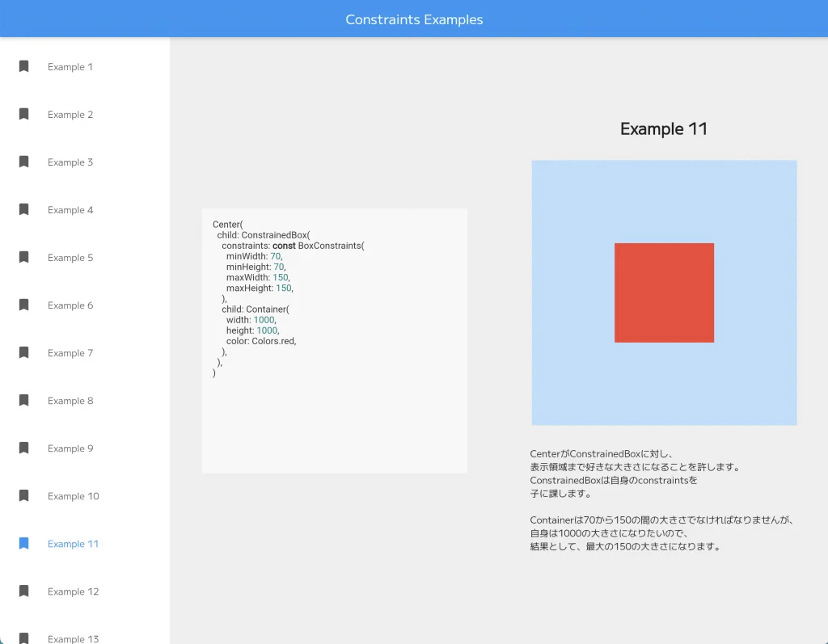Viewport: 828px width, 644px height.
Task: Select the highlighted Example 11 label
Action: pos(73,544)
